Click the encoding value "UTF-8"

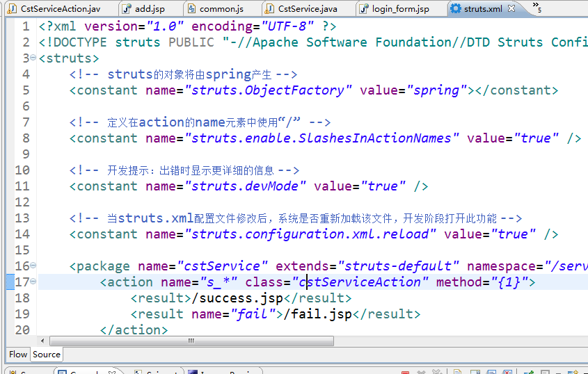pos(287,26)
